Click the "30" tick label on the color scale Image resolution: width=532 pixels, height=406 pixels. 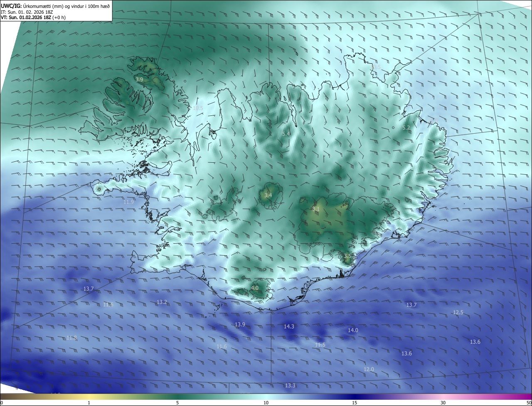(443, 403)
